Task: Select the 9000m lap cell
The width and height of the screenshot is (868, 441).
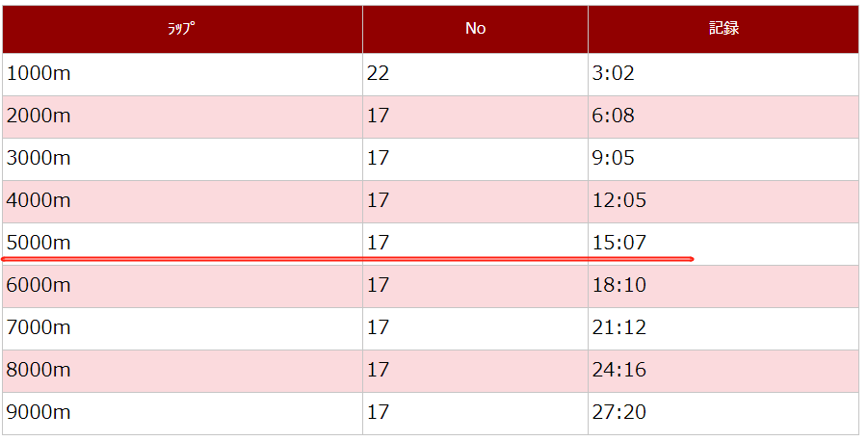Action: pyautogui.click(x=39, y=413)
